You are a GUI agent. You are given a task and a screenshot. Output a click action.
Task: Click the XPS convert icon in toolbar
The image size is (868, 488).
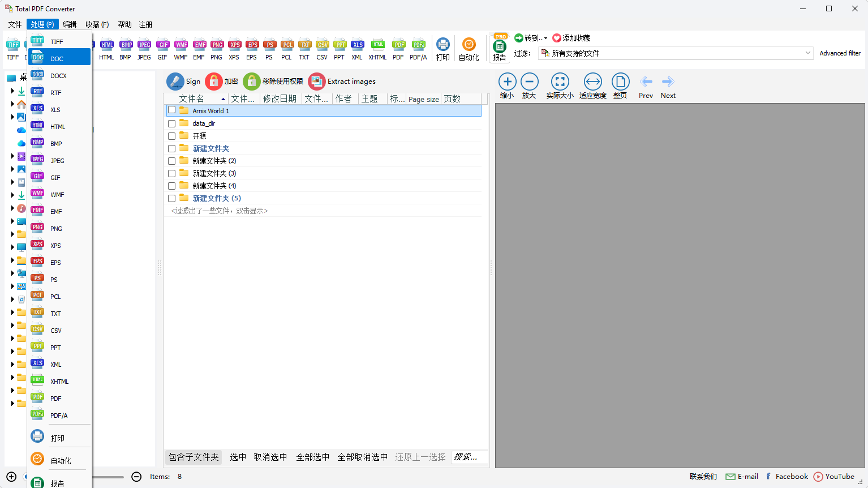click(234, 45)
